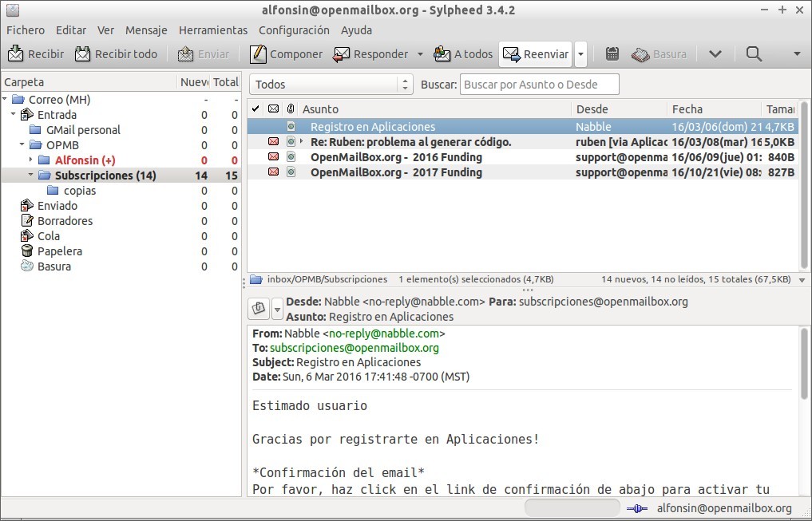Click the magnifying glass search icon
This screenshot has height=521, width=812.
tap(754, 53)
